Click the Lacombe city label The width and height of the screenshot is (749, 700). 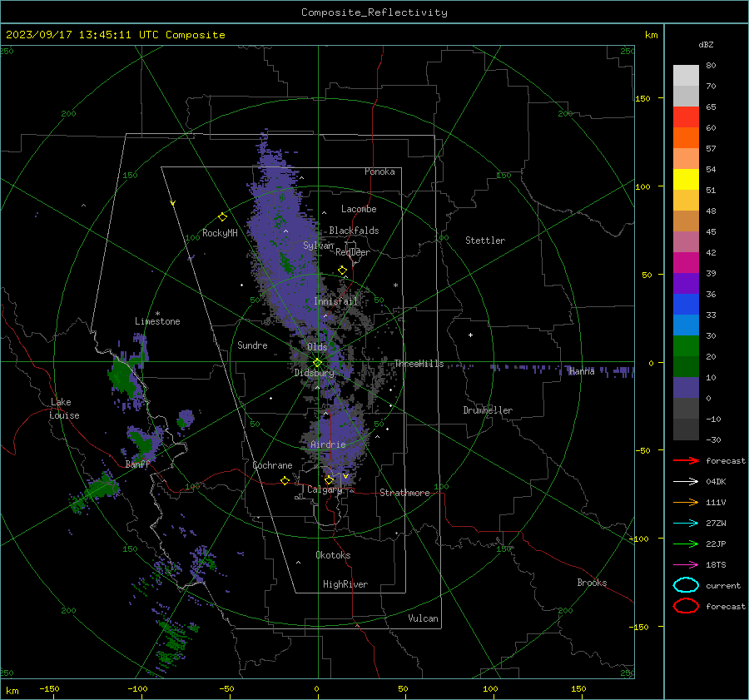pos(359,209)
